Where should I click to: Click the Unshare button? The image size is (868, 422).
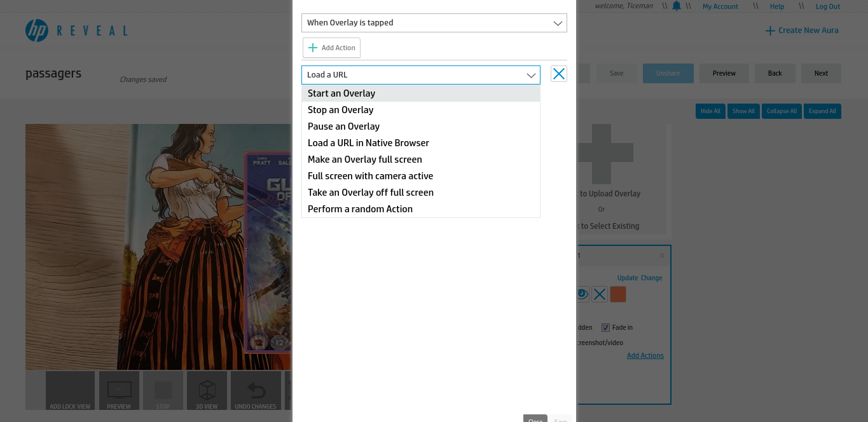pos(668,73)
